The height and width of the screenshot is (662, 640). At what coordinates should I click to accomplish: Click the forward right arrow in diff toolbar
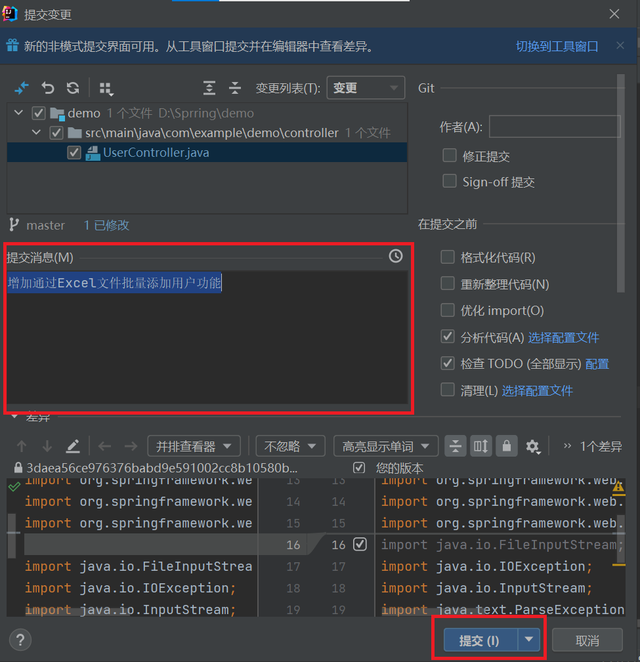(131, 446)
